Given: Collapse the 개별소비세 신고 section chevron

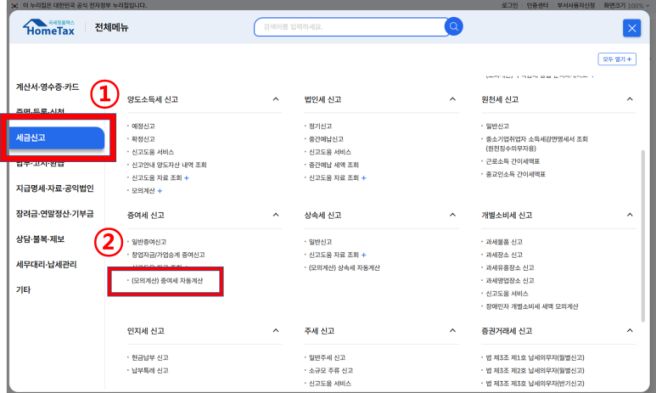Looking at the screenshot, I should (630, 215).
